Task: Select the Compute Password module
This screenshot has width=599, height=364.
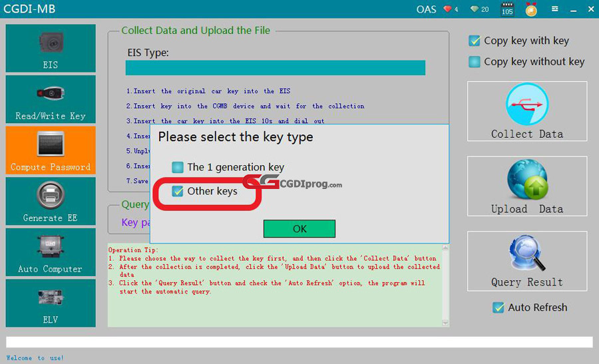Action: [51, 150]
